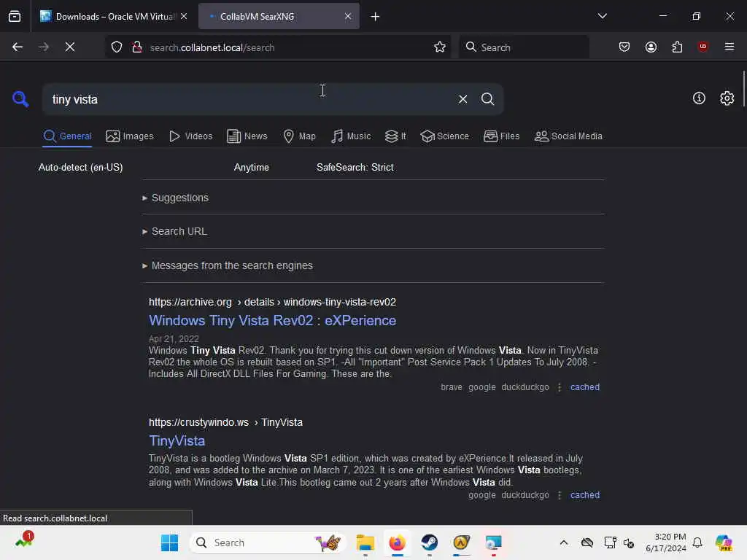Open the clock showing 3:20 PM 6/17/2024

(665, 542)
